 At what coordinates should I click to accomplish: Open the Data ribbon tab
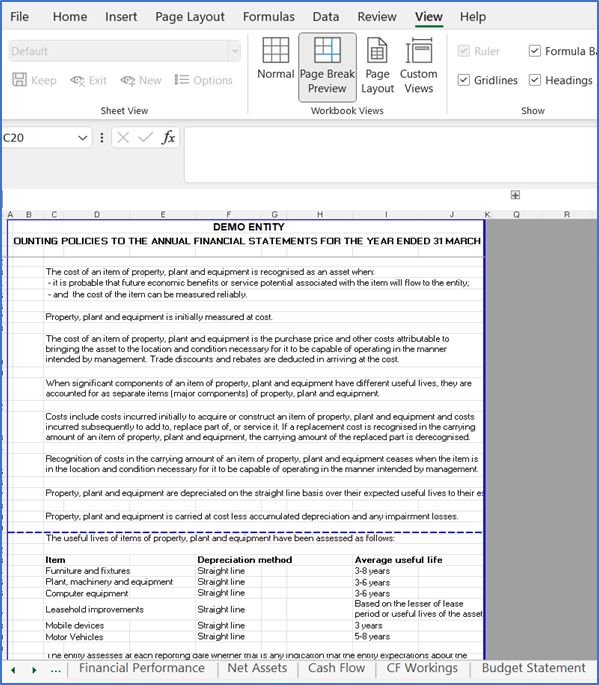click(x=326, y=17)
